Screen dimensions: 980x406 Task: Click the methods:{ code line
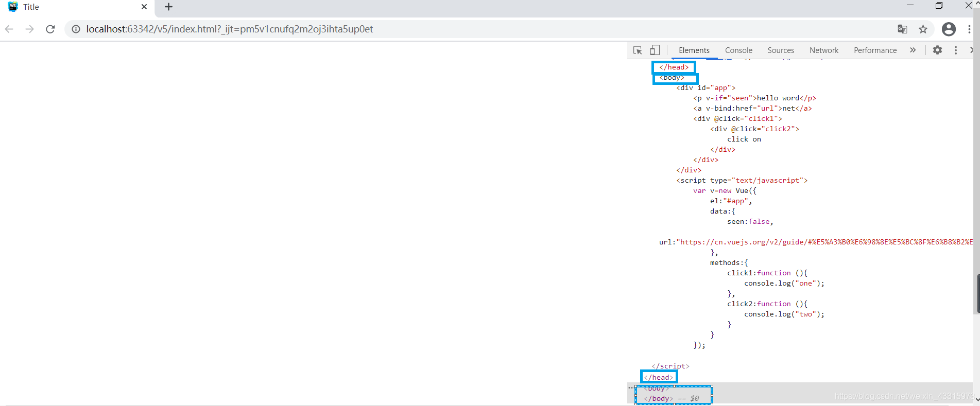coord(729,262)
